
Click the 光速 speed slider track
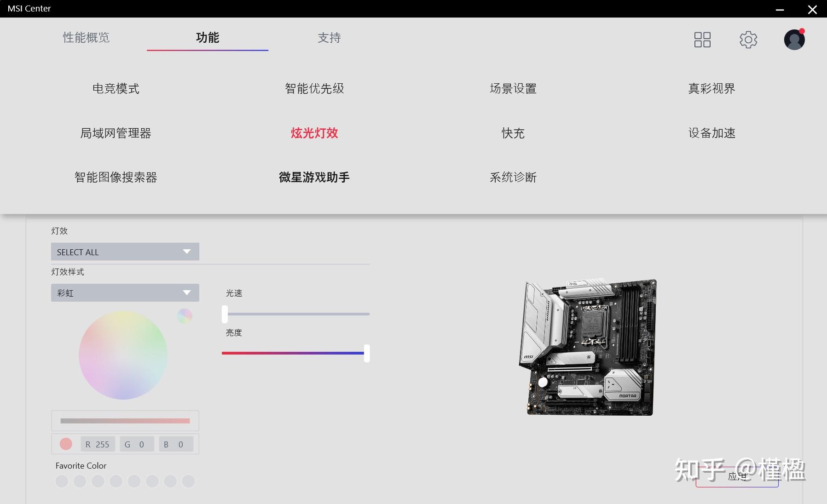coord(296,314)
